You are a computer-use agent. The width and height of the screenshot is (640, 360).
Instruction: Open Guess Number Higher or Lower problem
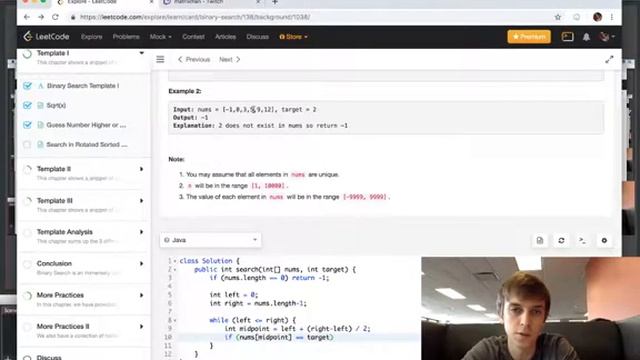click(x=86, y=125)
